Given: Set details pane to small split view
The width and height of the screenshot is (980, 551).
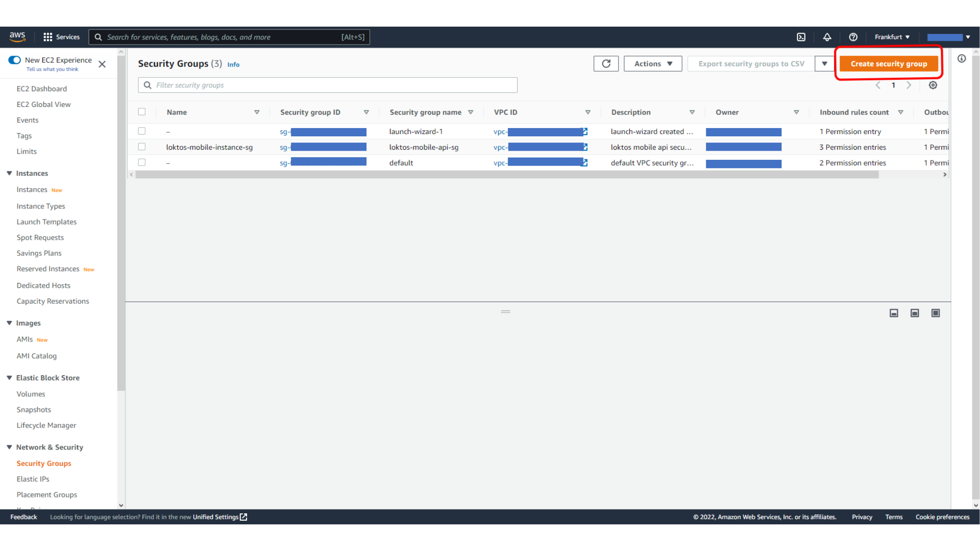Looking at the screenshot, I should 894,313.
